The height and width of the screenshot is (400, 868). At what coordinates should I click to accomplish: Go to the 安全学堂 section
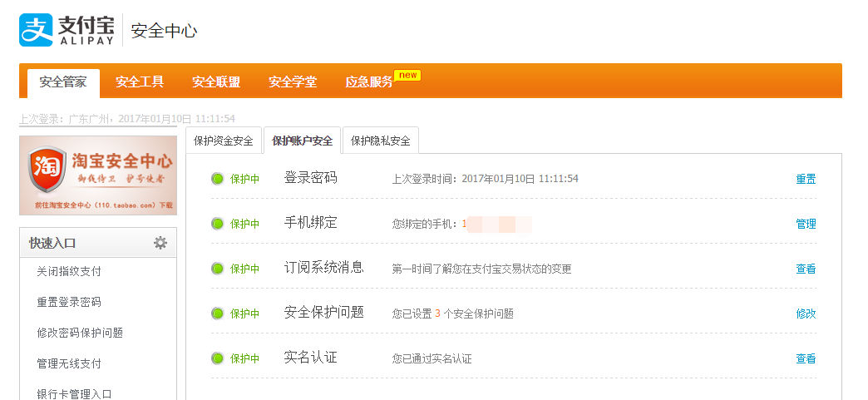click(293, 82)
